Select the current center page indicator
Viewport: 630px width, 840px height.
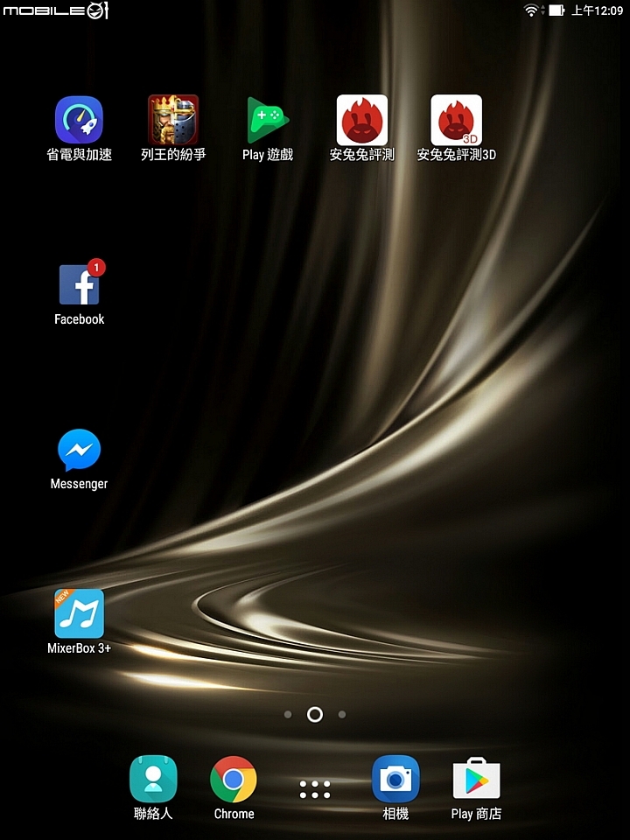pos(315,714)
